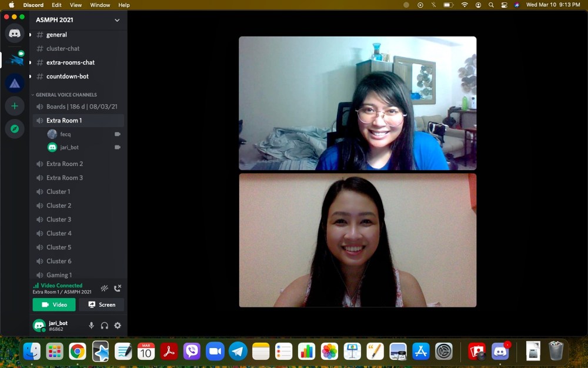Mute the microphone
This screenshot has width=588, height=368.
(x=91, y=326)
